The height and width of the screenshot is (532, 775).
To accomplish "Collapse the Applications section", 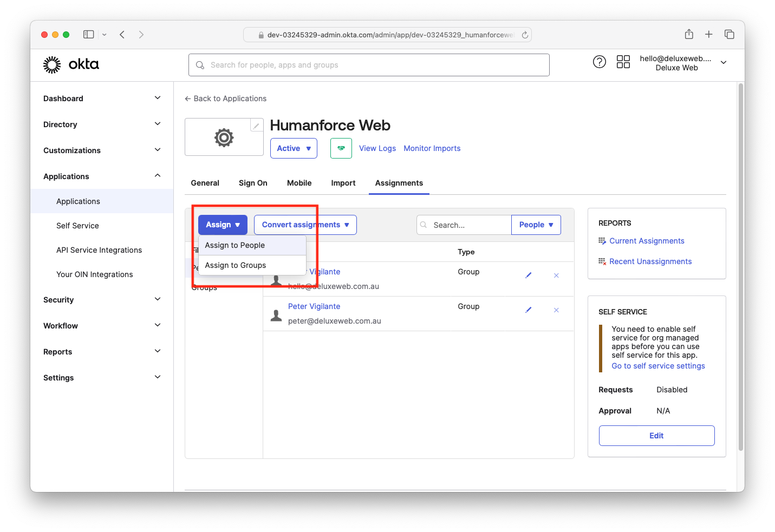I will [x=158, y=175].
